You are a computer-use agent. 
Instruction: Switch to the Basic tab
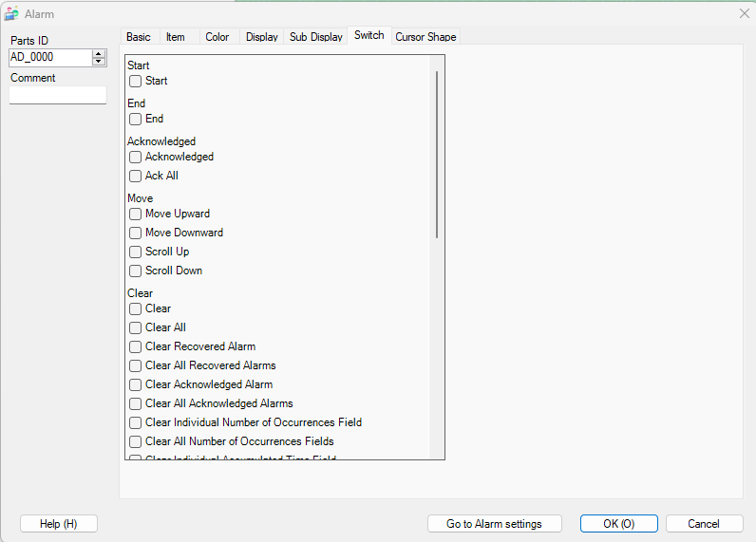[139, 37]
